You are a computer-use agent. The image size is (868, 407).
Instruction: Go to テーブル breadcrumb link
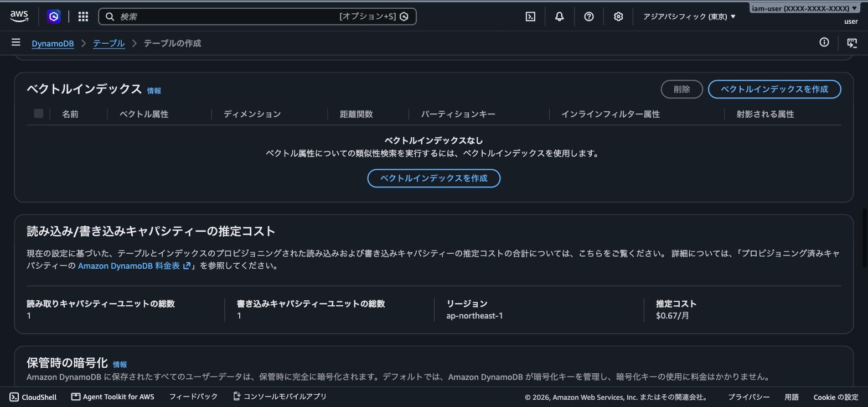tap(108, 43)
